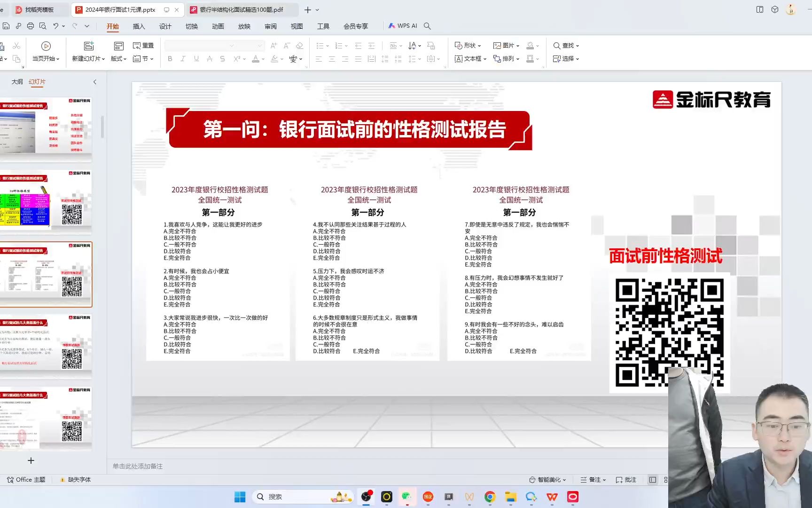
Task: Toggle justified text alignment
Action: click(x=358, y=59)
